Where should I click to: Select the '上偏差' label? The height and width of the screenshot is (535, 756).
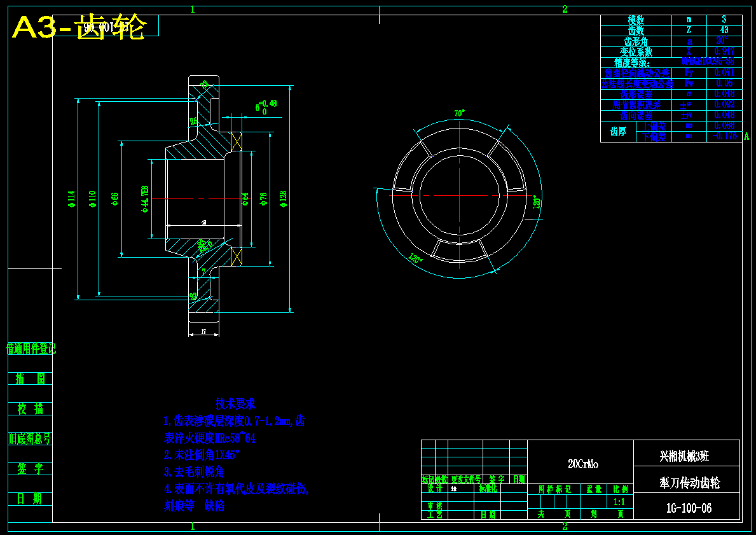click(x=654, y=126)
